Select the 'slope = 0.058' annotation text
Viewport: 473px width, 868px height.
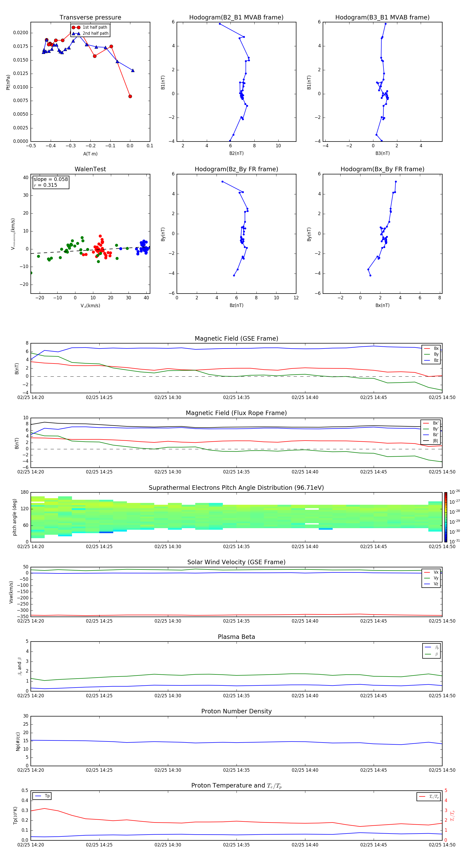[x=51, y=179]
